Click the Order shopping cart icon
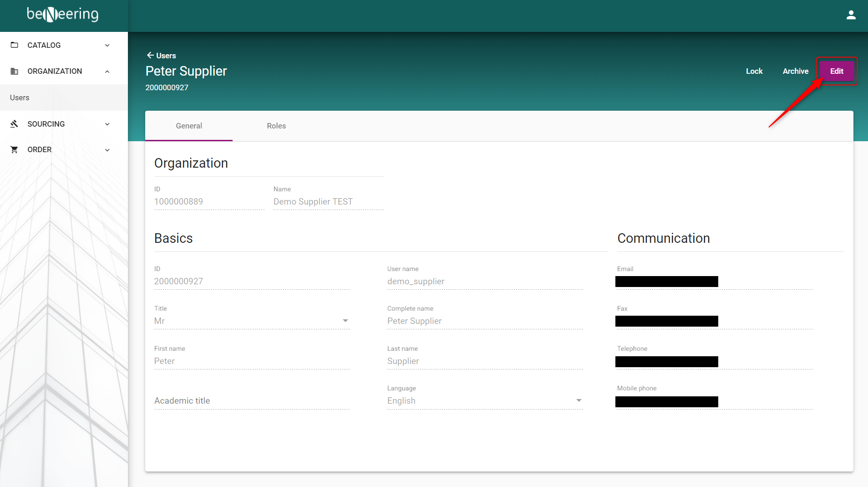The width and height of the screenshot is (868, 487). point(15,149)
